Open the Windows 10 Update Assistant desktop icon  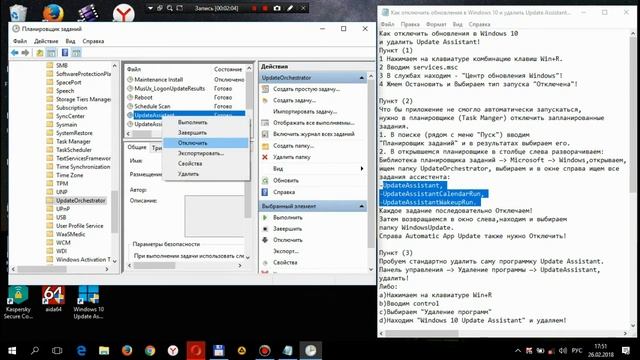[89, 302]
